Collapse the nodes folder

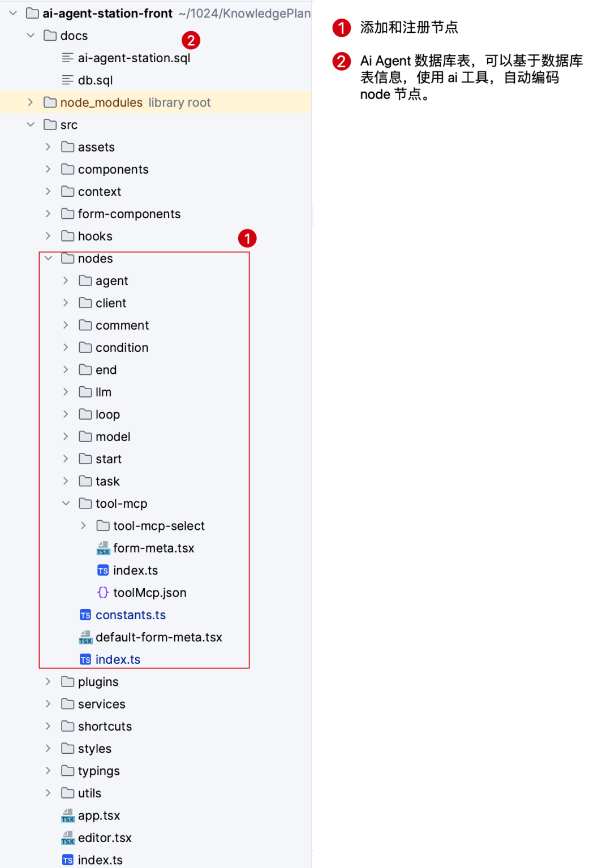[48, 258]
